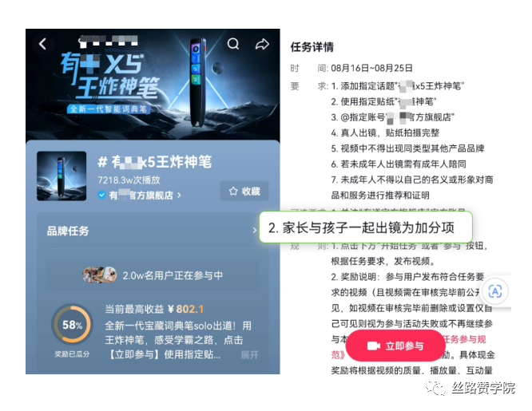Screen dimensions: 532x411
Task: Open official flagship store chevron link
Action: (x=179, y=196)
